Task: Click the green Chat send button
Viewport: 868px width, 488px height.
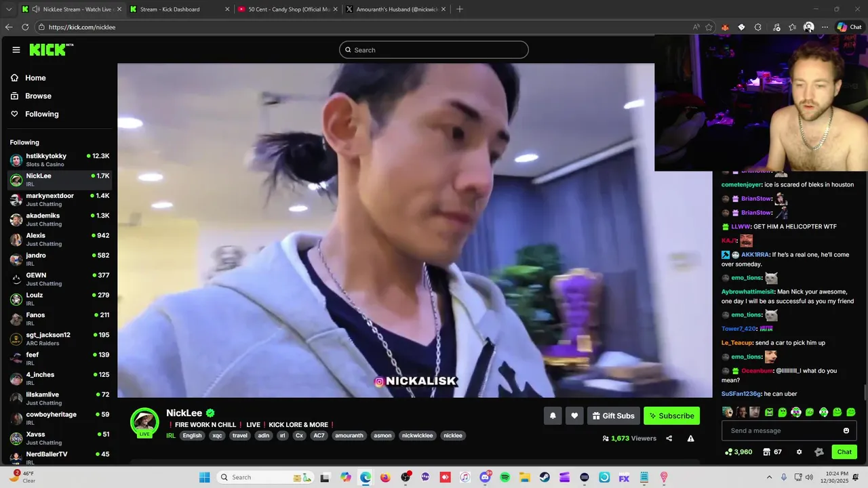Action: (844, 452)
